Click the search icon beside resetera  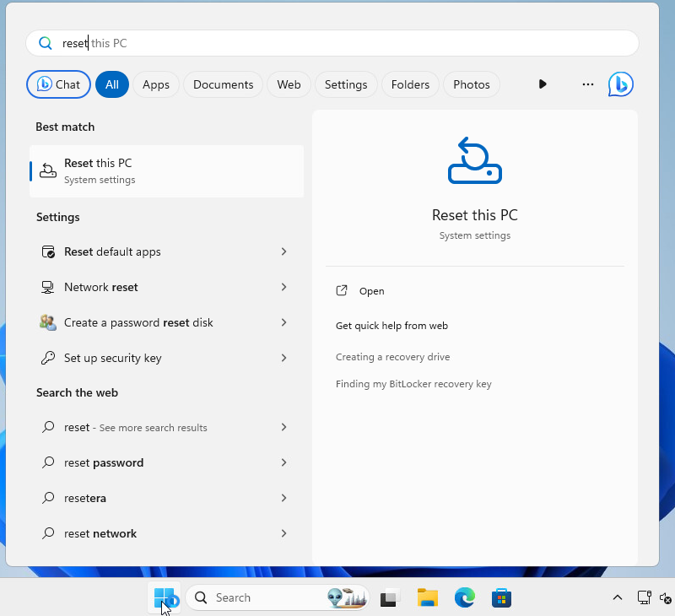pyautogui.click(x=48, y=498)
